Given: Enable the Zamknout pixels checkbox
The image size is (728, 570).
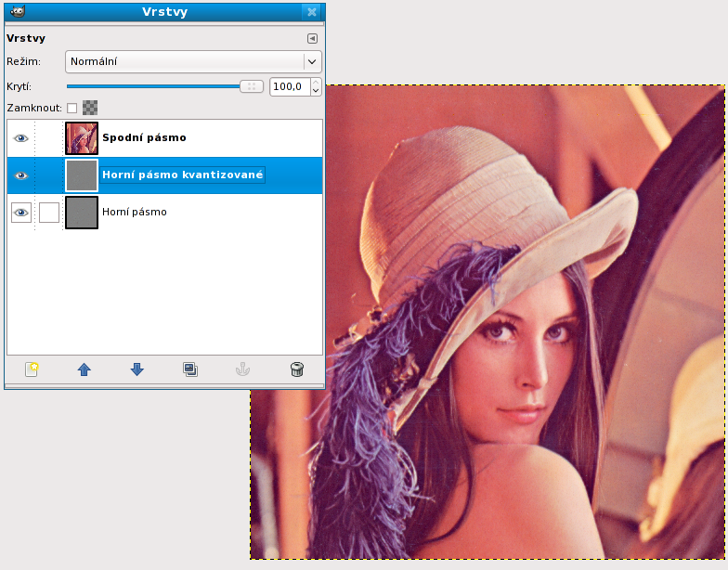Looking at the screenshot, I should pos(72,108).
